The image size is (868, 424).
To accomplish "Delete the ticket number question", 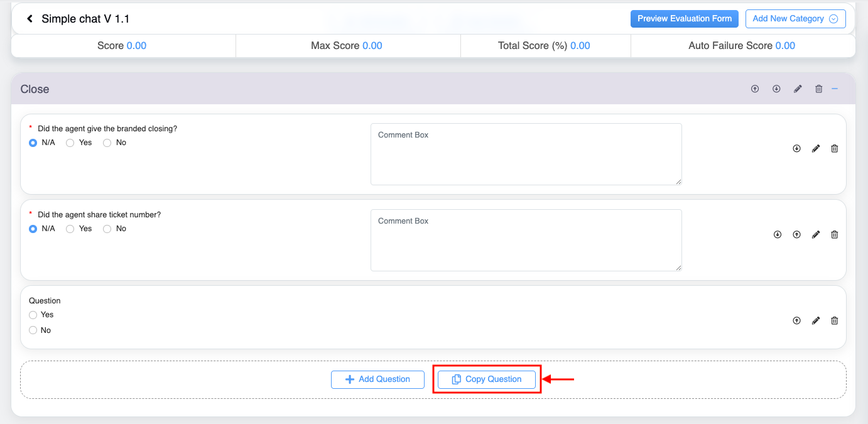I will (x=834, y=235).
